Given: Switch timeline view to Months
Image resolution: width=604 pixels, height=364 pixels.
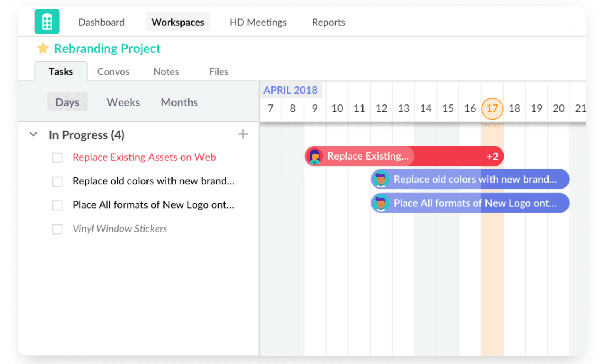Looking at the screenshot, I should (179, 102).
